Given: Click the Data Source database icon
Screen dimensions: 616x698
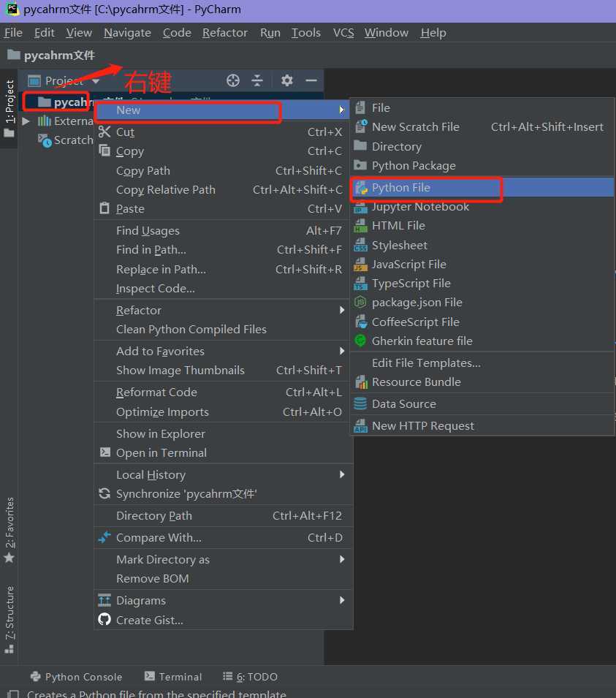Looking at the screenshot, I should pyautogui.click(x=360, y=403).
